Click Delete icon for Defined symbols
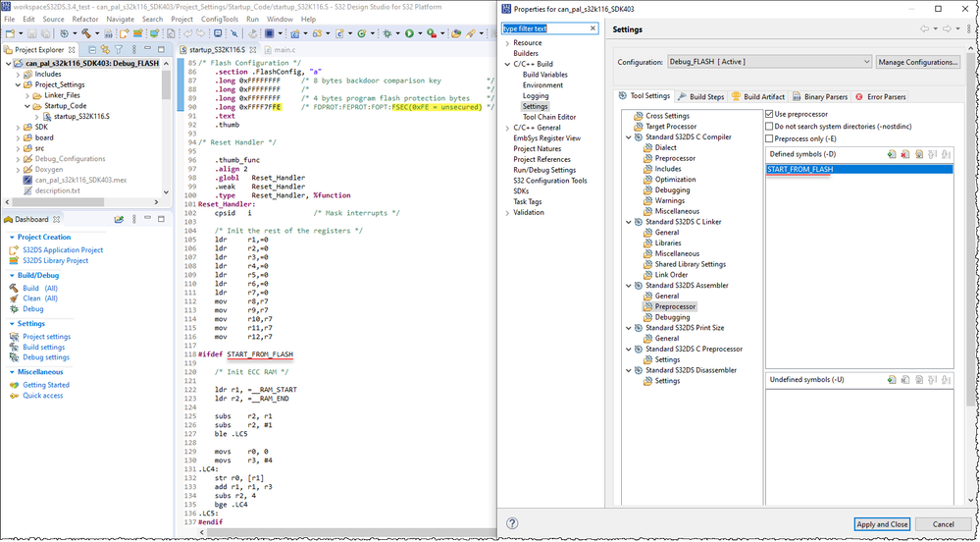Screen dimensions: 980x542 pyautogui.click(x=904, y=154)
